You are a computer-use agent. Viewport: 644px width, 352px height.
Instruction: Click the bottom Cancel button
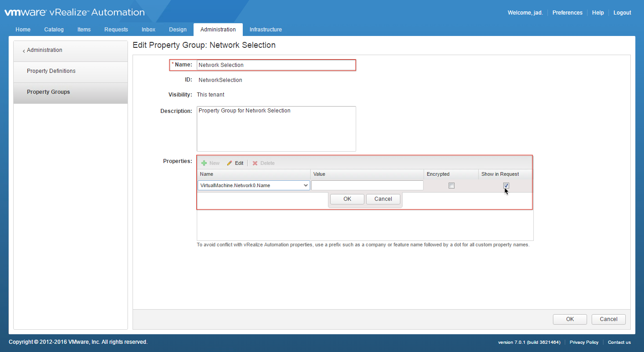pyautogui.click(x=608, y=319)
